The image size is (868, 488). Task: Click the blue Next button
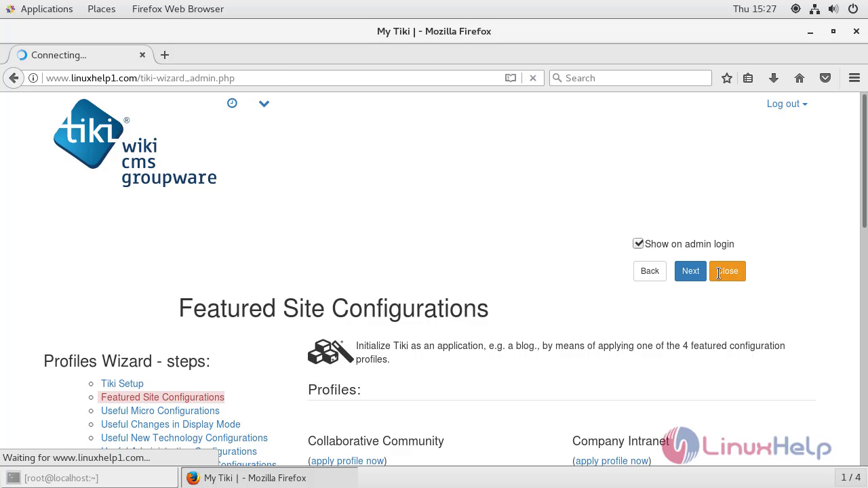tap(690, 271)
